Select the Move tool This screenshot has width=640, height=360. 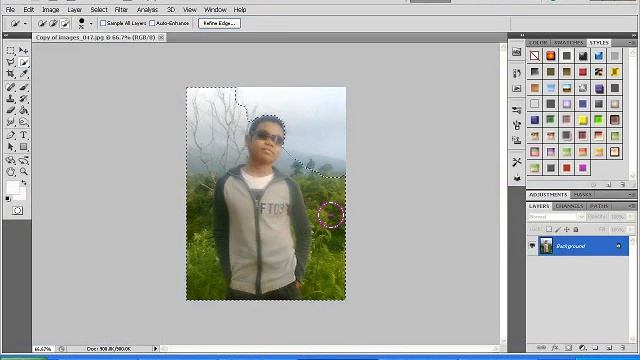pos(24,51)
